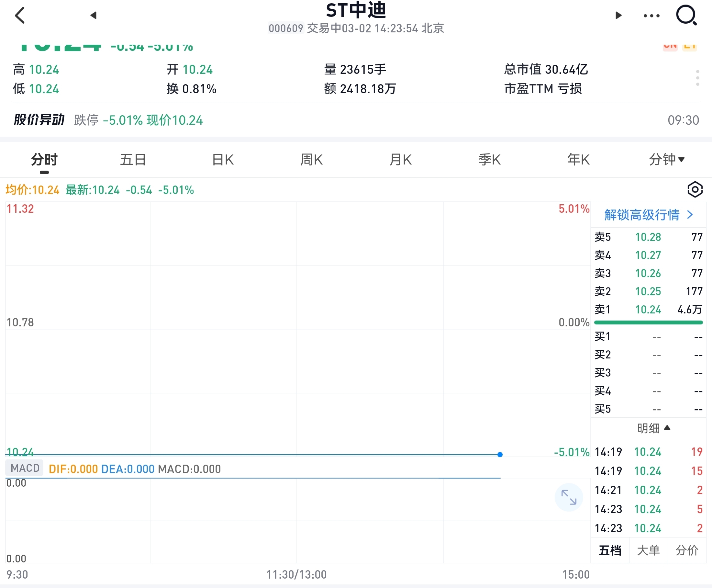The image size is (712, 588).
Task: Go to next stock with right triangle
Action: click(618, 15)
